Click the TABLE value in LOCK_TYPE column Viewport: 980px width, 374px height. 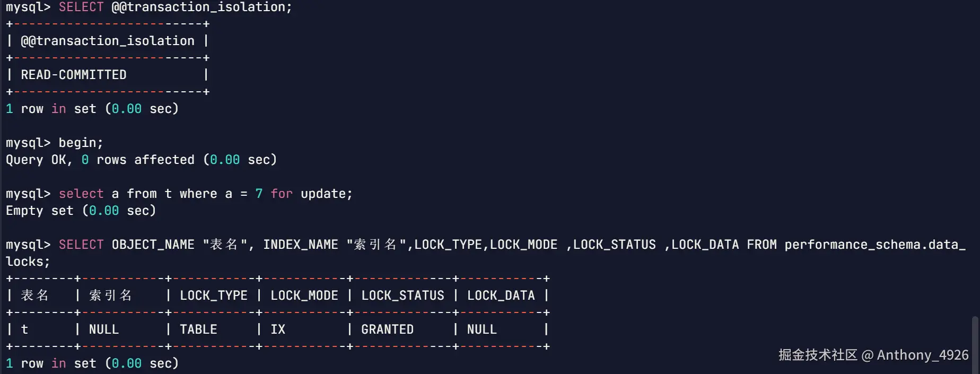(198, 329)
